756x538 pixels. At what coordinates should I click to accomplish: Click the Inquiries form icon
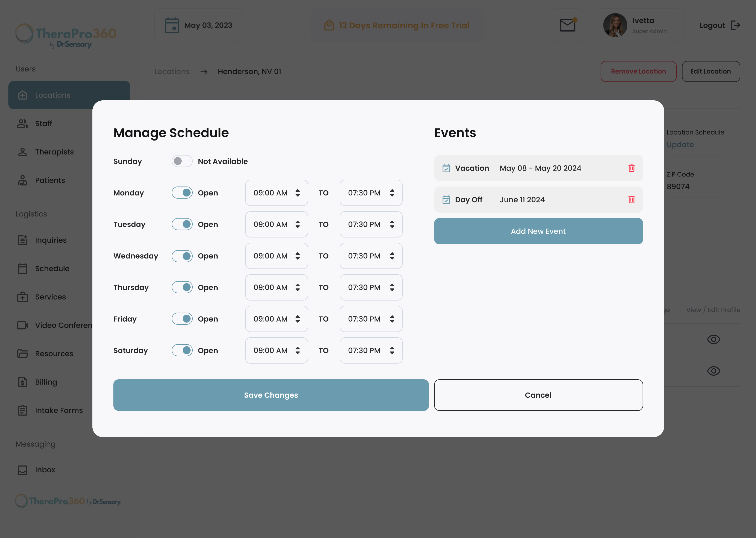tap(23, 240)
